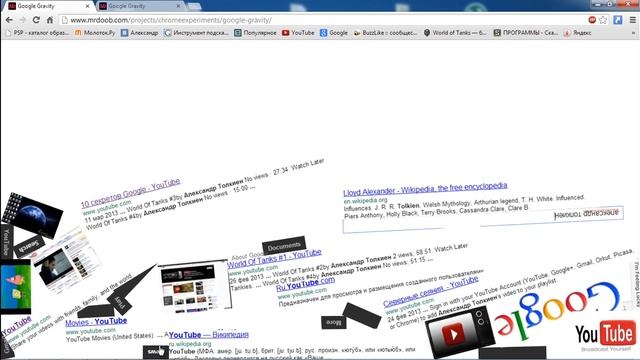
Task: Click the YouTube TV play icon image
Action: click(460, 332)
